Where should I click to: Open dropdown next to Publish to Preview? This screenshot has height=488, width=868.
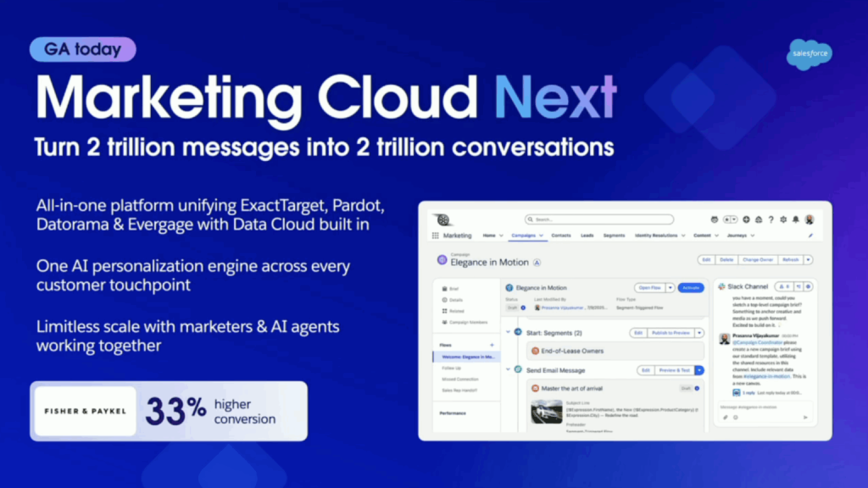pos(699,333)
